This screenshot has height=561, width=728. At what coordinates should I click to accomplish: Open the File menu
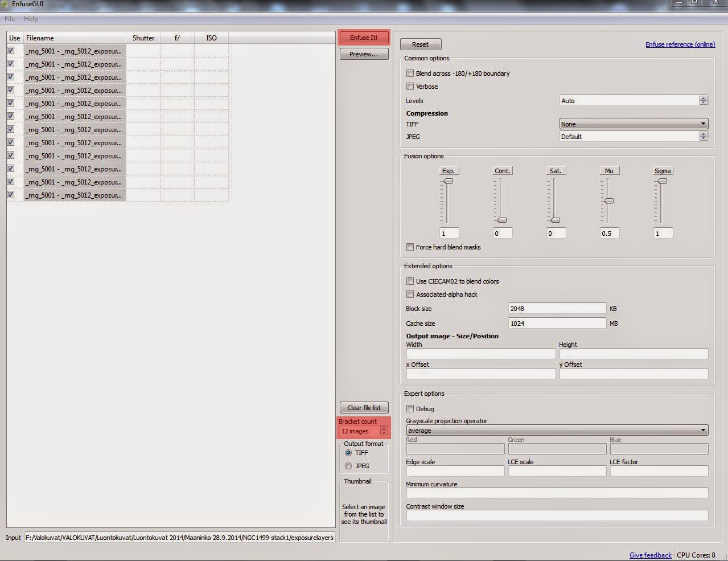[9, 18]
